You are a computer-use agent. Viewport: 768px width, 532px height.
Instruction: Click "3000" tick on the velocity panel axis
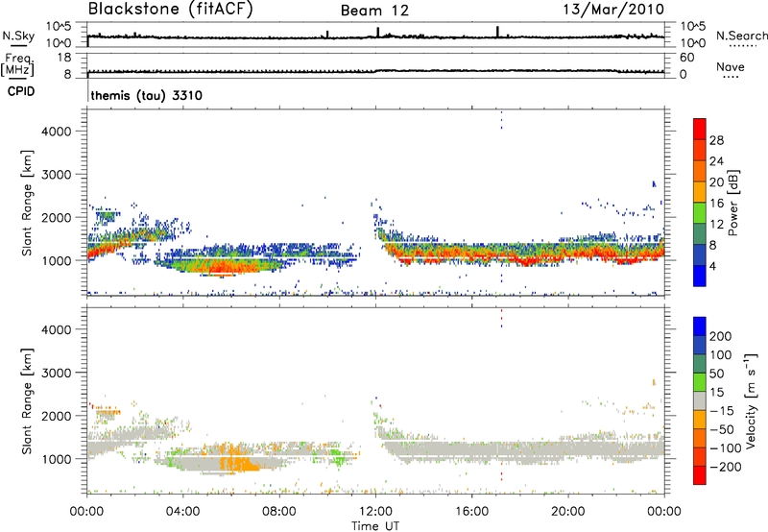click(x=56, y=373)
